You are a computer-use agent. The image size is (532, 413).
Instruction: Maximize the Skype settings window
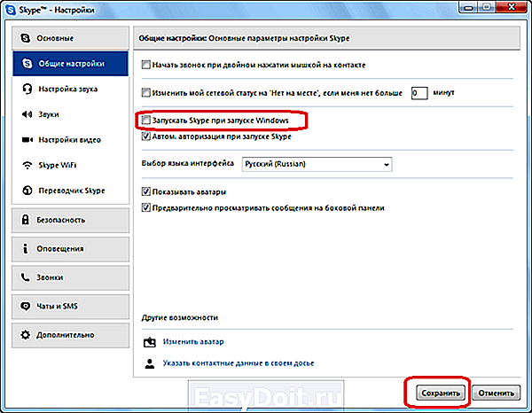486,7
